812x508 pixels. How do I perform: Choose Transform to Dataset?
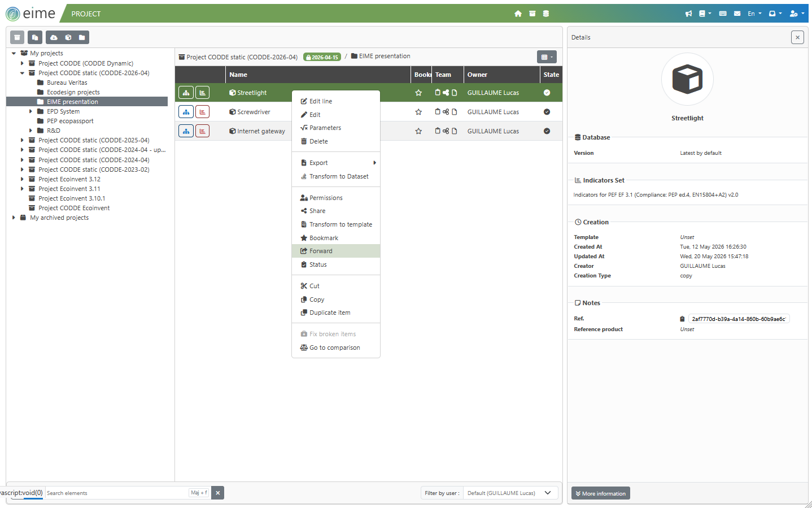point(336,176)
